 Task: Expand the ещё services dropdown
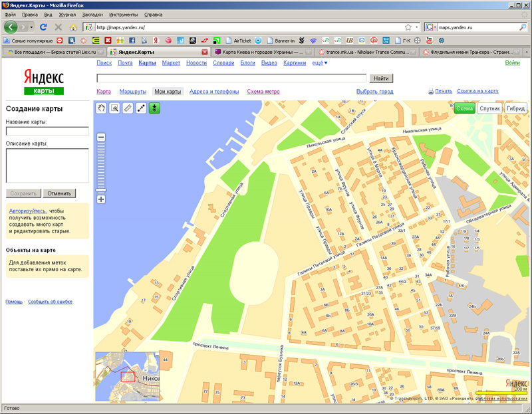(x=320, y=62)
